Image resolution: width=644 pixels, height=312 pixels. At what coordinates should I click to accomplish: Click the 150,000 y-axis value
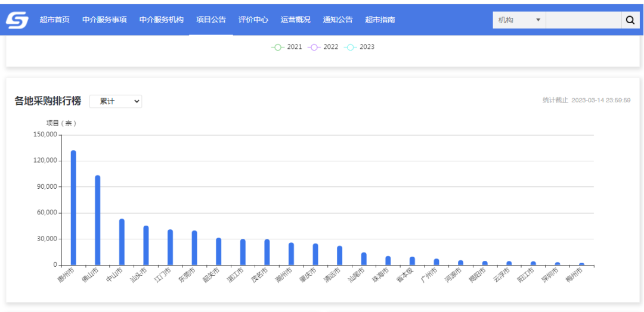[46, 135]
